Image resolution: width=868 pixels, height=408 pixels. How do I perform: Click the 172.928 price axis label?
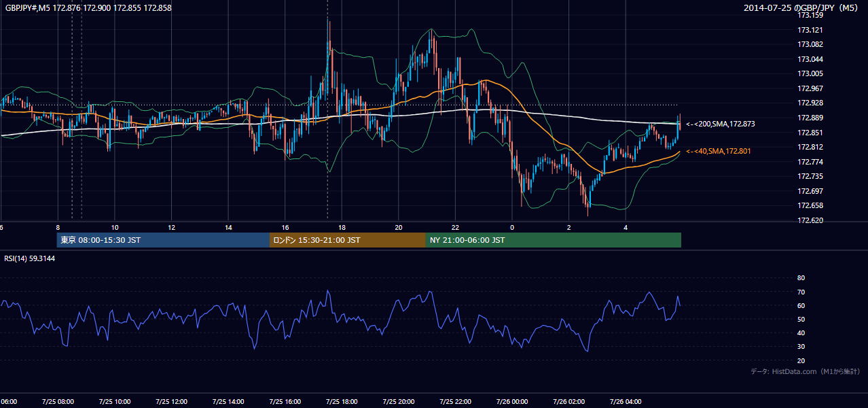coord(810,103)
